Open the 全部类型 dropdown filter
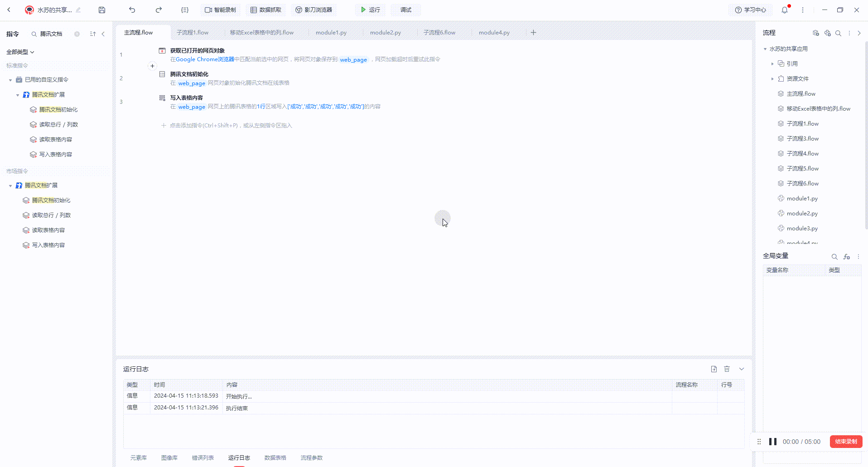 (20, 52)
